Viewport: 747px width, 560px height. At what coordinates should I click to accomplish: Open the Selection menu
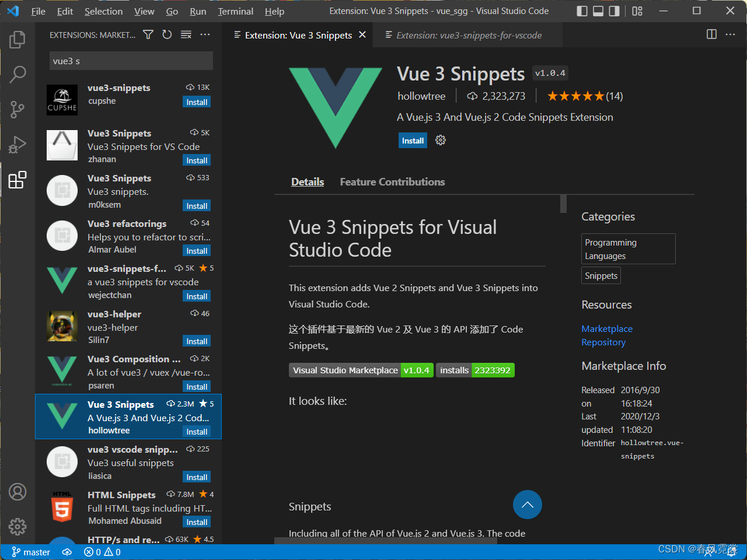103,11
